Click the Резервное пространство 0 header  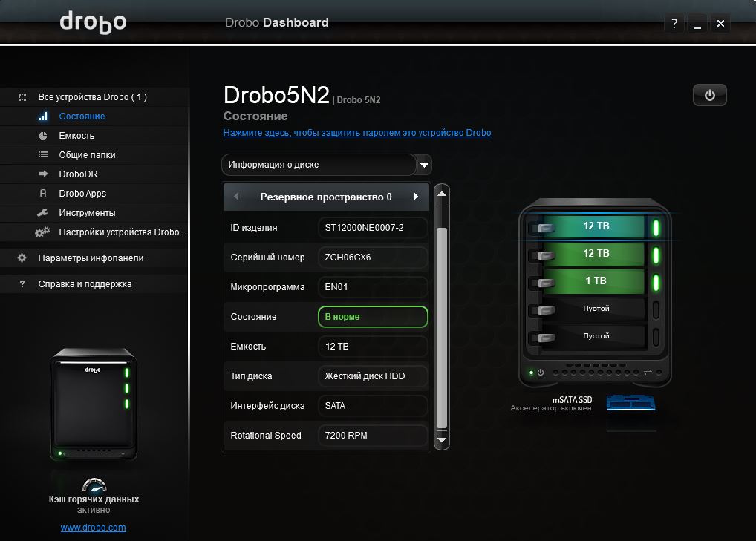(326, 197)
